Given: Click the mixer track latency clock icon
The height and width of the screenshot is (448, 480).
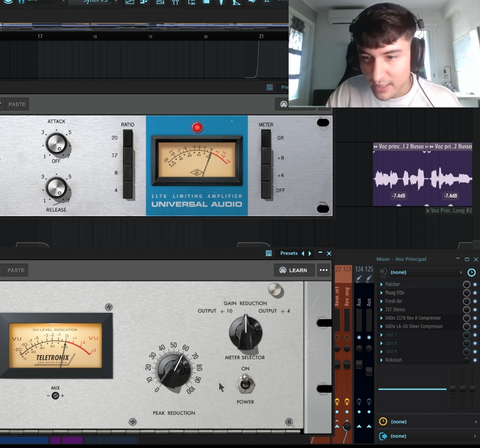Looking at the screenshot, I should [471, 272].
